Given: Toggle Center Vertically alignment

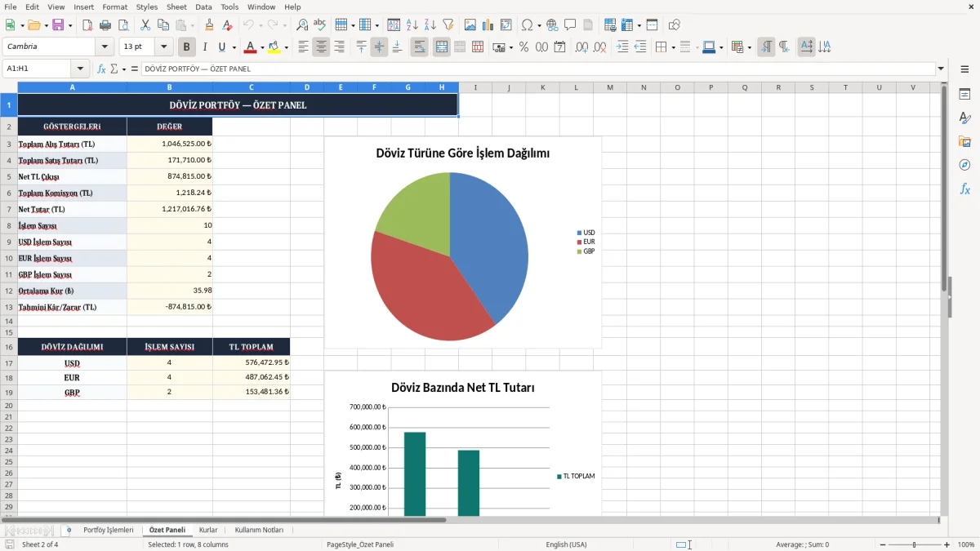Looking at the screenshot, I should 379,47.
